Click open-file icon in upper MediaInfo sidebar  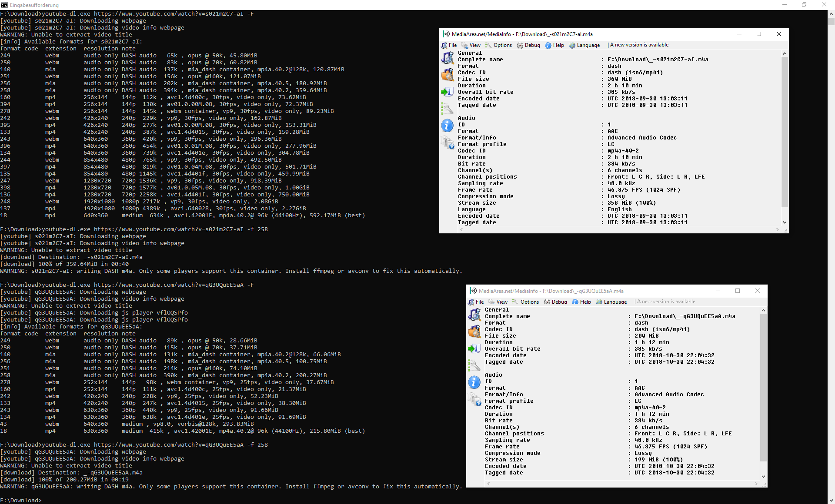tap(448, 58)
